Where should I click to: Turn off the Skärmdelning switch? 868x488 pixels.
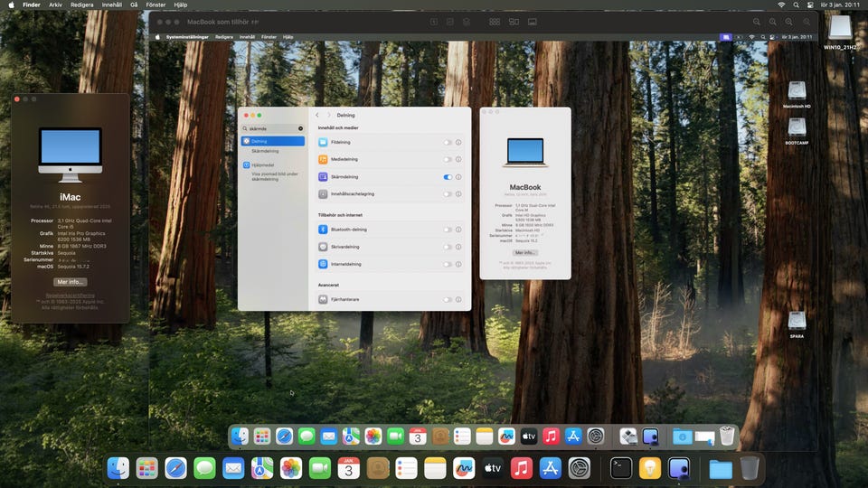(x=447, y=177)
